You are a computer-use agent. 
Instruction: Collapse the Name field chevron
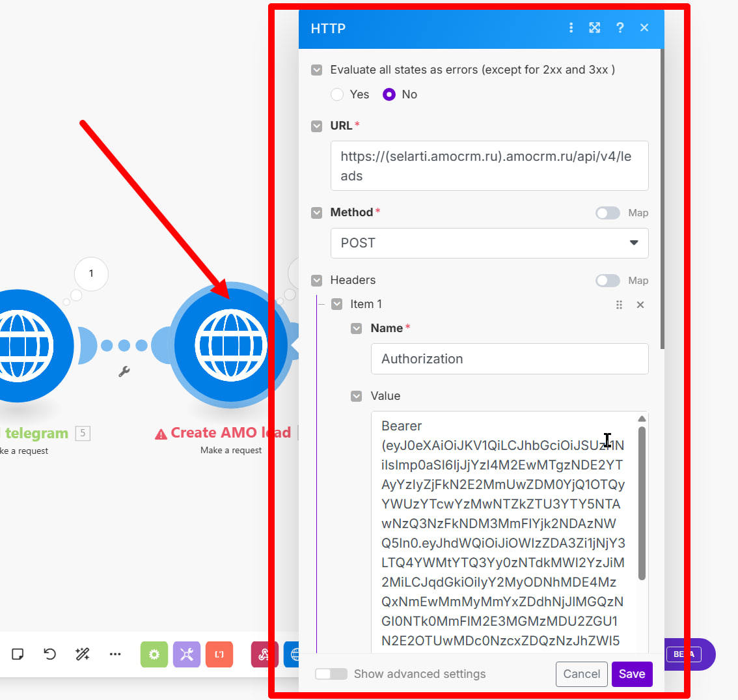356,328
